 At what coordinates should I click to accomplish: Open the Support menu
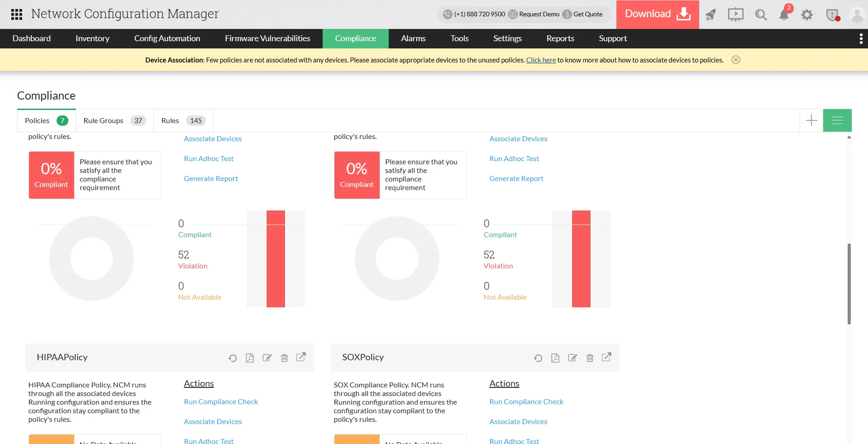pos(613,38)
